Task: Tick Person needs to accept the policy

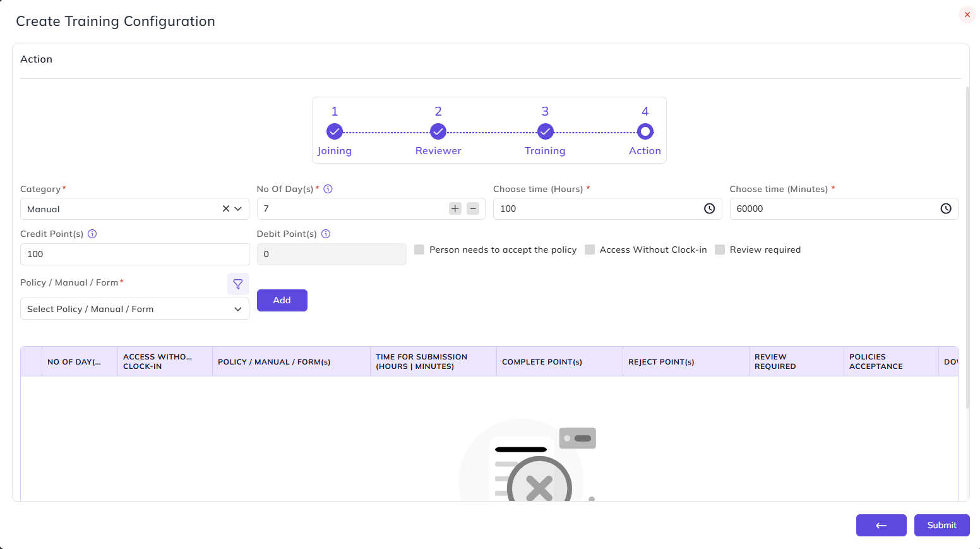Action: coord(419,250)
